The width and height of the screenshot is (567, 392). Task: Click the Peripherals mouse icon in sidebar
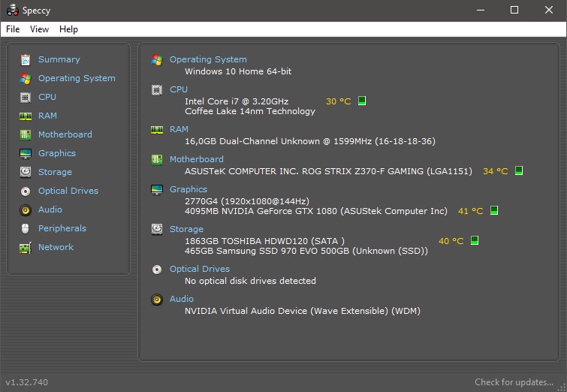[x=26, y=228]
